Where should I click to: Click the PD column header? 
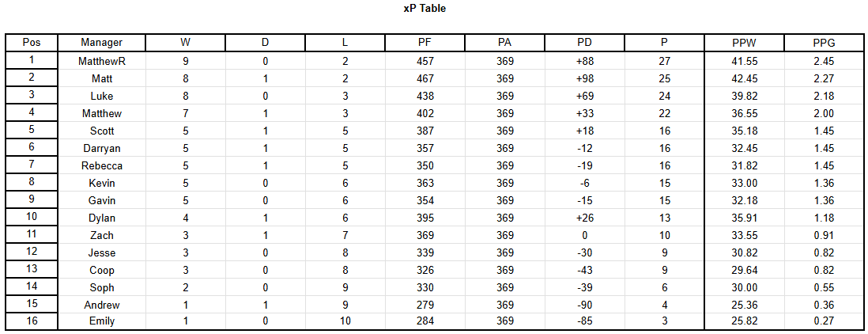coord(584,43)
